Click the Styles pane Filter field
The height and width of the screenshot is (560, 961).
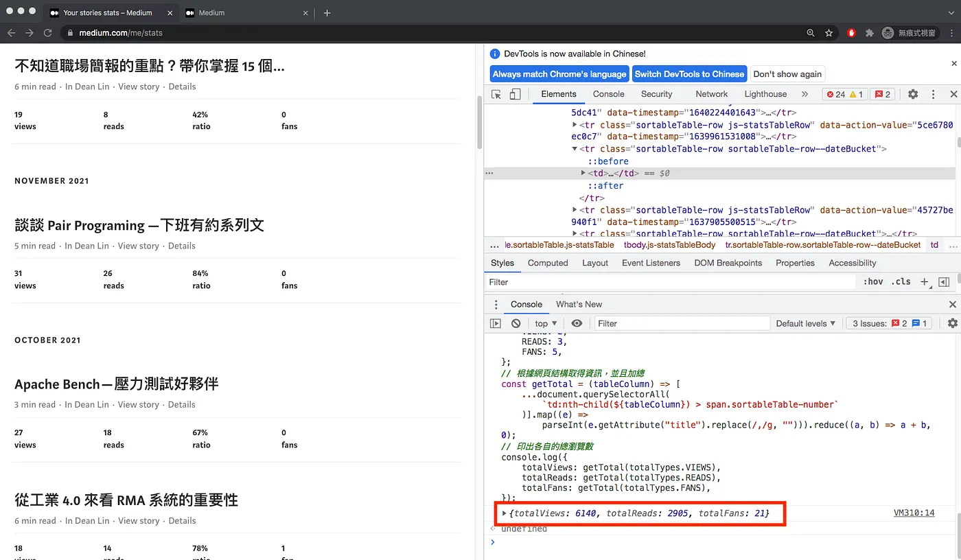click(671, 282)
